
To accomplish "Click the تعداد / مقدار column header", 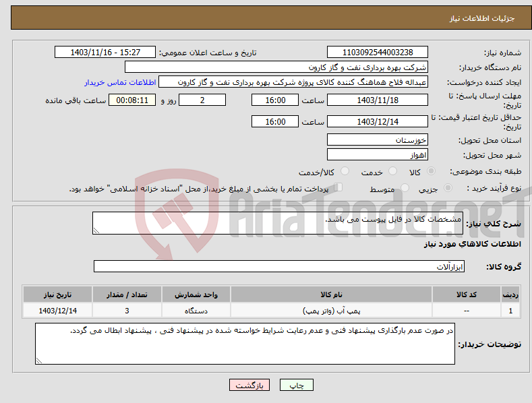I will (127, 294).
